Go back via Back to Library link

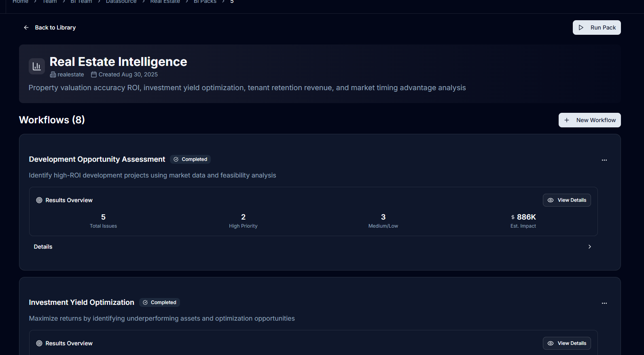click(49, 27)
